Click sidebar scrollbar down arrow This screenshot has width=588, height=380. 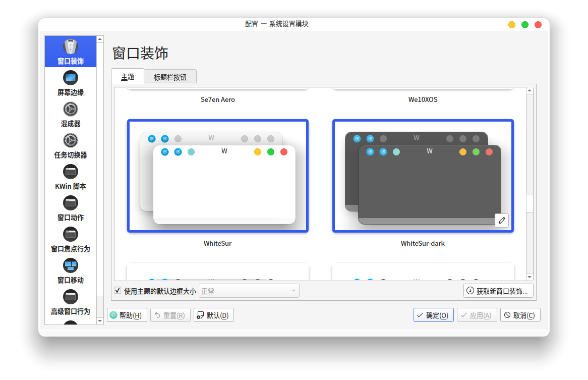tap(100, 321)
